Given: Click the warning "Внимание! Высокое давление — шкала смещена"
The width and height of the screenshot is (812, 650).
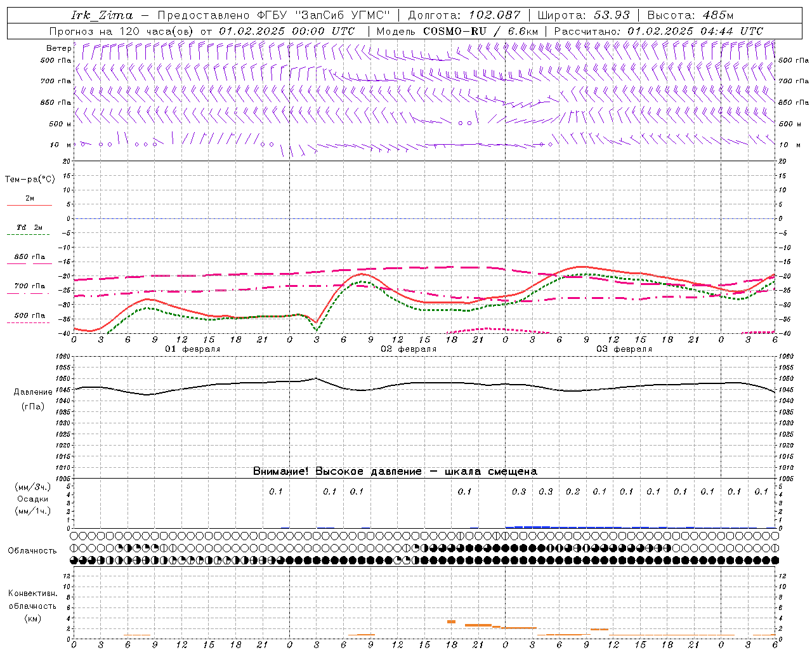Looking at the screenshot, I should (x=395, y=472).
